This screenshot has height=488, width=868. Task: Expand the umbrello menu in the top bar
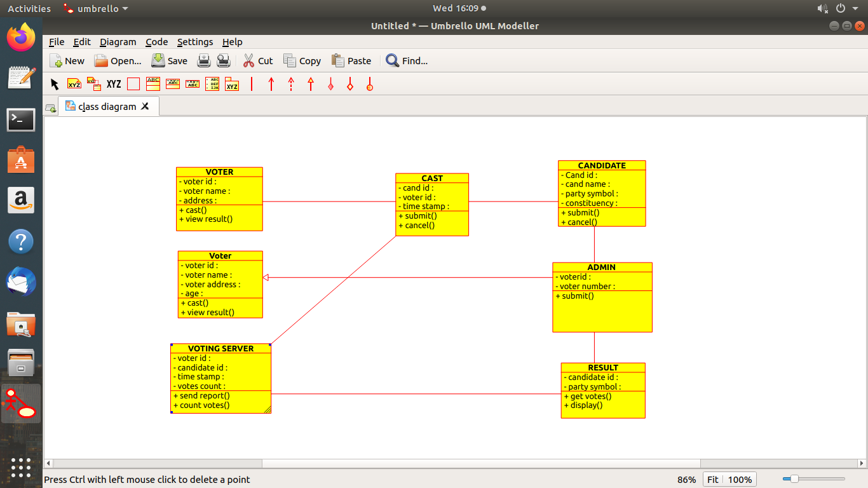tap(95, 8)
